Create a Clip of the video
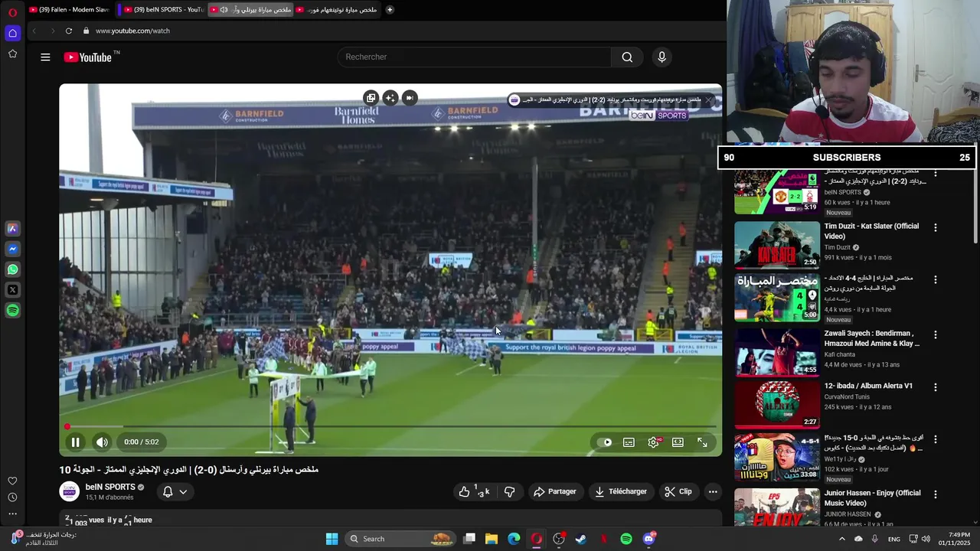This screenshot has width=980, height=551. 678,492
